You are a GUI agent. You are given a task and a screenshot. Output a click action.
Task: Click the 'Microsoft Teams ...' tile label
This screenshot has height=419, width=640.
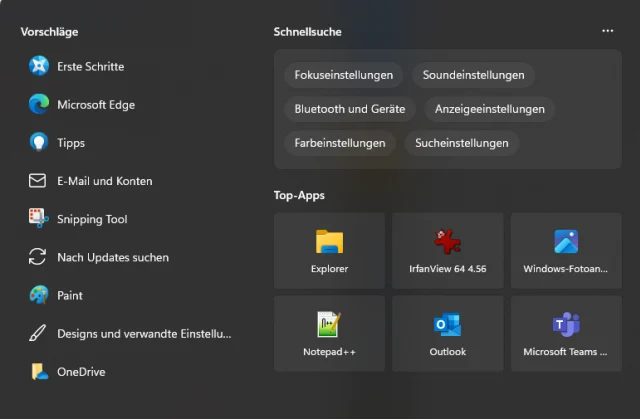pos(565,352)
